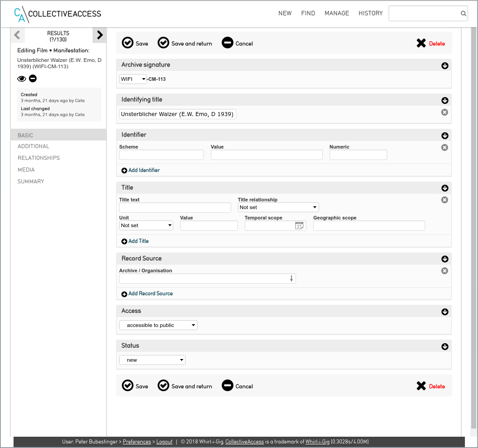Open the Preferences link in footer

[137, 442]
